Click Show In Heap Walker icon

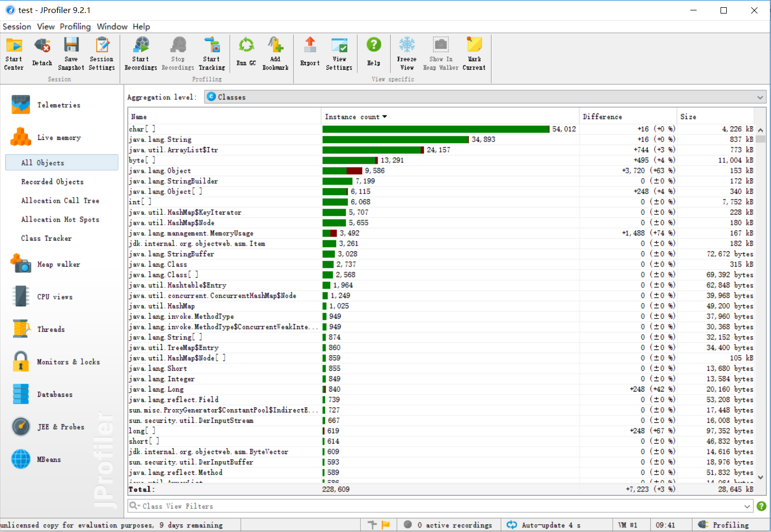pos(441,54)
